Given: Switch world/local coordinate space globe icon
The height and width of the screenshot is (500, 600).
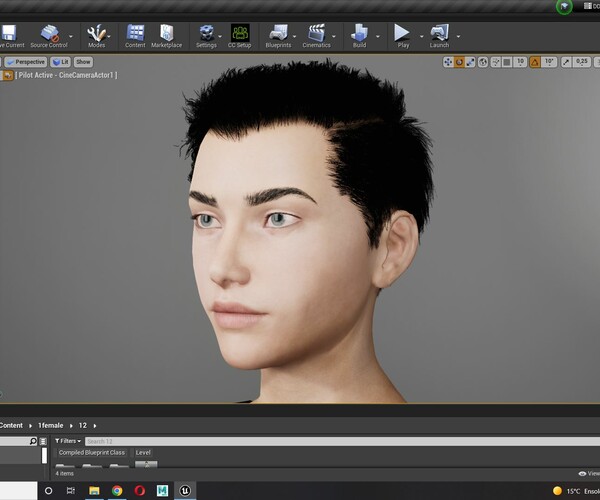Looking at the screenshot, I should (x=483, y=62).
